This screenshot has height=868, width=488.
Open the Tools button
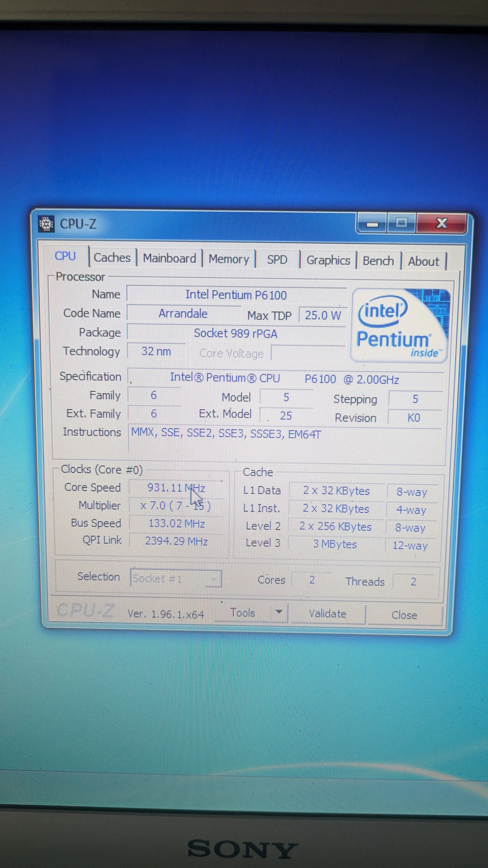coord(242,613)
